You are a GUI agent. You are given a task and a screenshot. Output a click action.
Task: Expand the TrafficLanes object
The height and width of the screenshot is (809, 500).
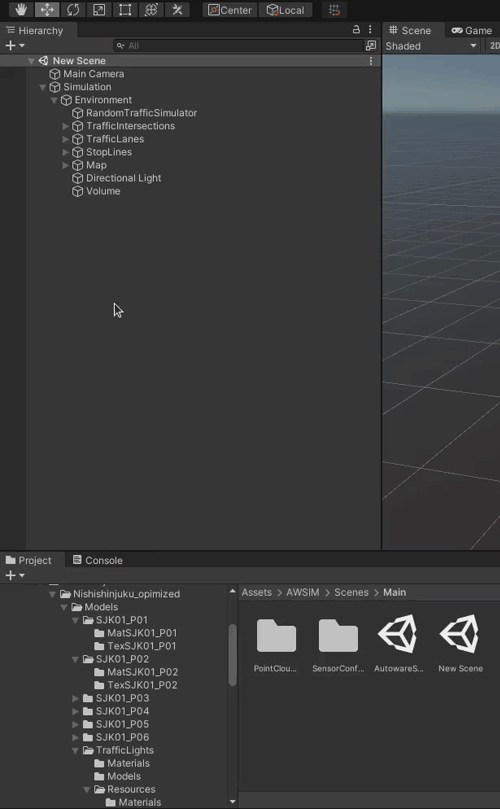point(66,139)
